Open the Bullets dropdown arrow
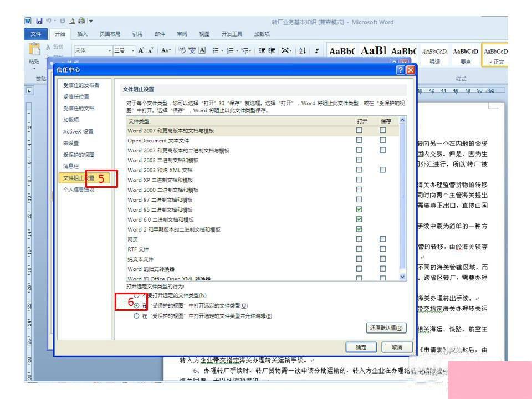Viewport: 532px width, 399px height. pos(222,51)
